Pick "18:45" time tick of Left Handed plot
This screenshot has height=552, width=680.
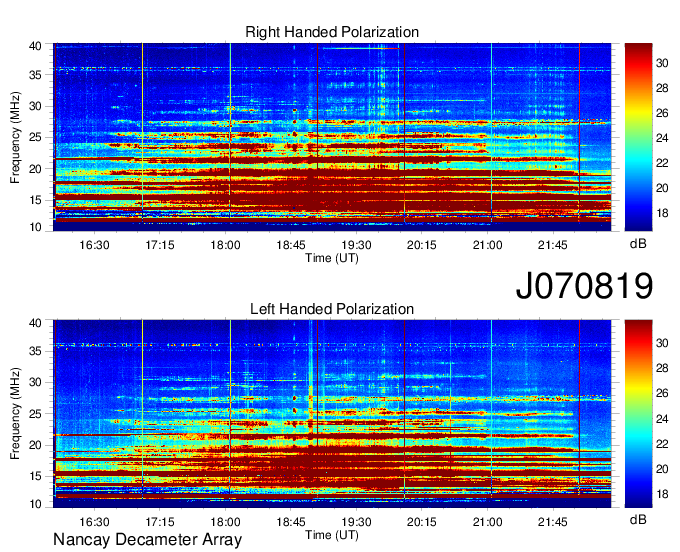[x=291, y=522]
